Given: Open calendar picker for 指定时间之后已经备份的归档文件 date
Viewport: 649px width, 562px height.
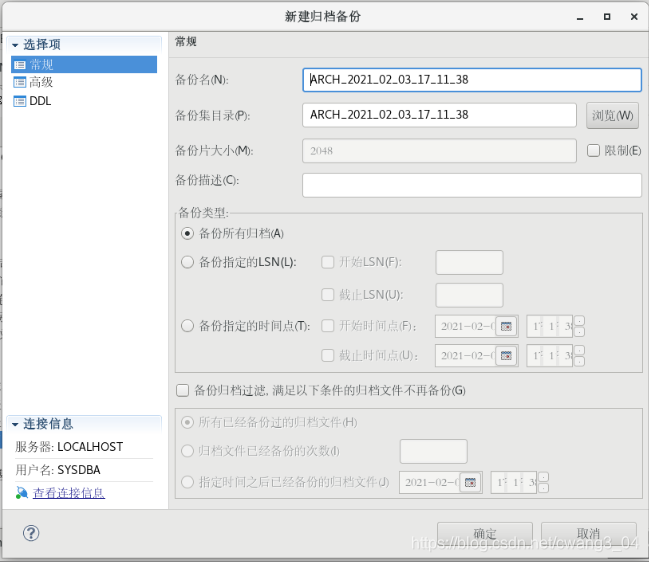Looking at the screenshot, I should point(470,483).
